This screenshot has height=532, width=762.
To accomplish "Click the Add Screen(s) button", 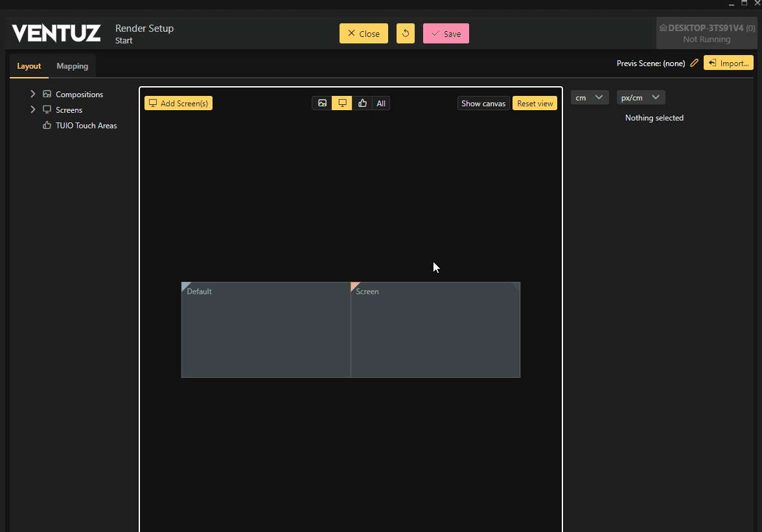I will pyautogui.click(x=178, y=103).
